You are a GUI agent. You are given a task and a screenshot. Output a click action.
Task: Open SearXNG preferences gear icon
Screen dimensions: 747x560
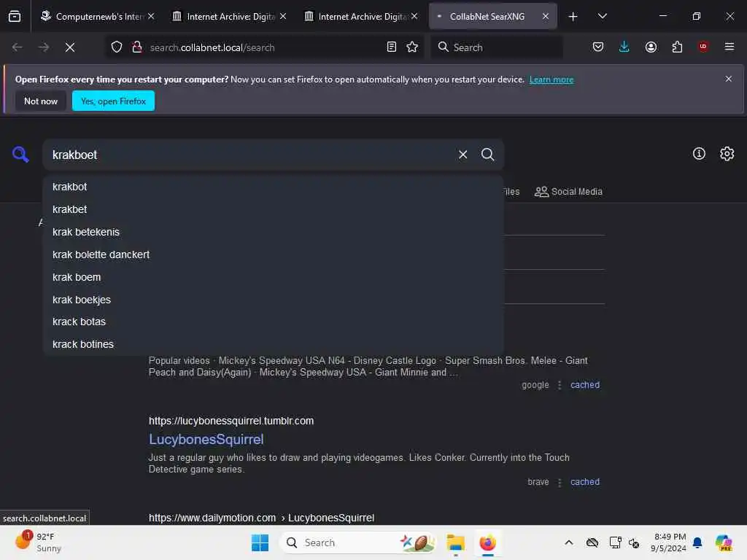(x=727, y=153)
